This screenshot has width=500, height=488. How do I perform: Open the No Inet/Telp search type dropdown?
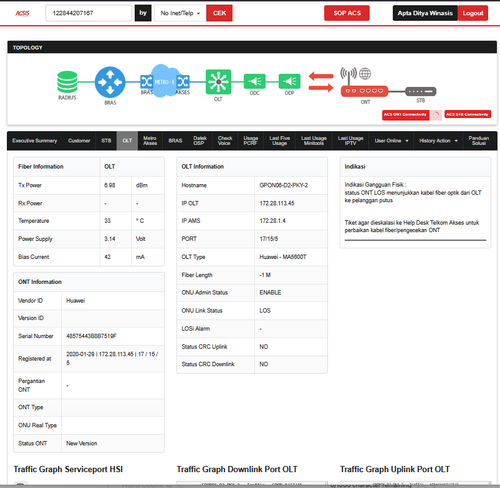[180, 13]
